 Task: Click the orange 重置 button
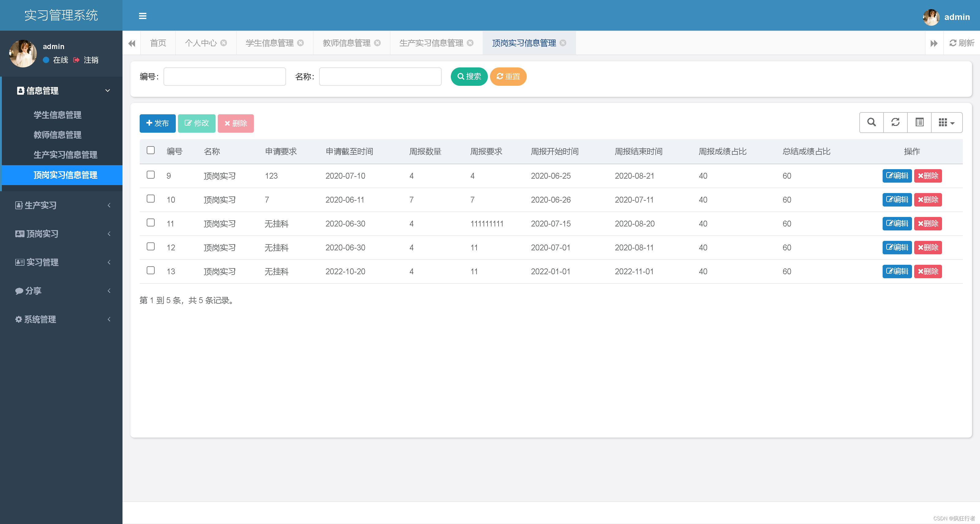point(508,77)
